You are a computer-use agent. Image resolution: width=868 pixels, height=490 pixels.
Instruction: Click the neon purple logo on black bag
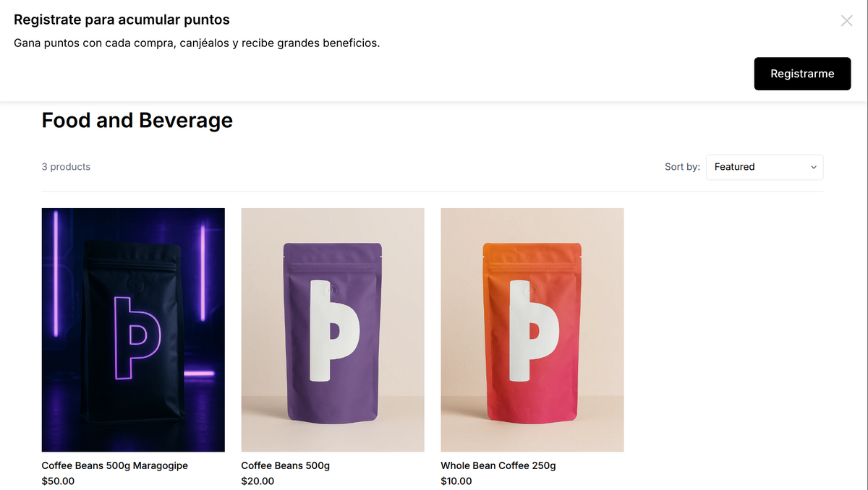[135, 336]
